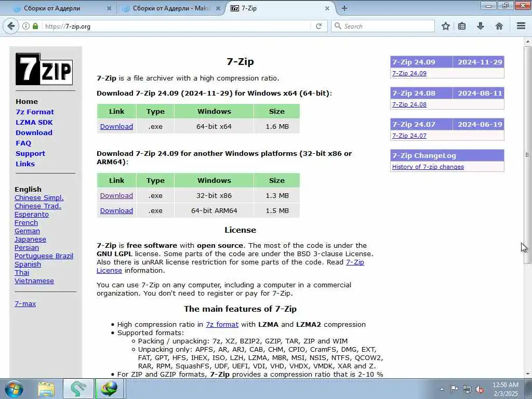This screenshot has width=532, height=399.
Task: Click the scrollbar up arrow
Action: click(527, 42)
